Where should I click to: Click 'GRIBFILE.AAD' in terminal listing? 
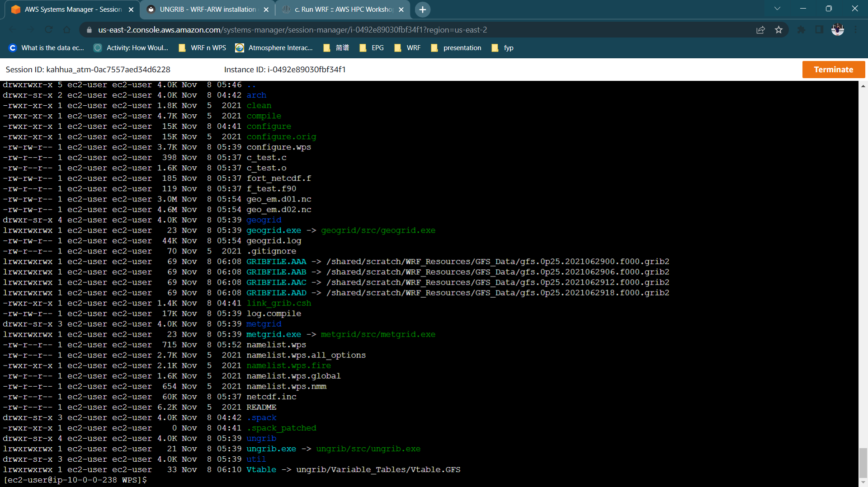[x=276, y=293]
